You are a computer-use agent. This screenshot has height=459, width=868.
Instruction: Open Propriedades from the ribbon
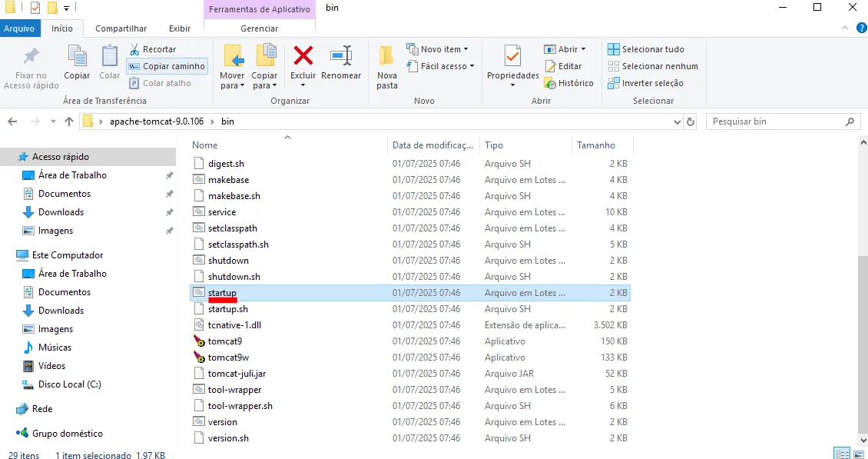[512, 65]
